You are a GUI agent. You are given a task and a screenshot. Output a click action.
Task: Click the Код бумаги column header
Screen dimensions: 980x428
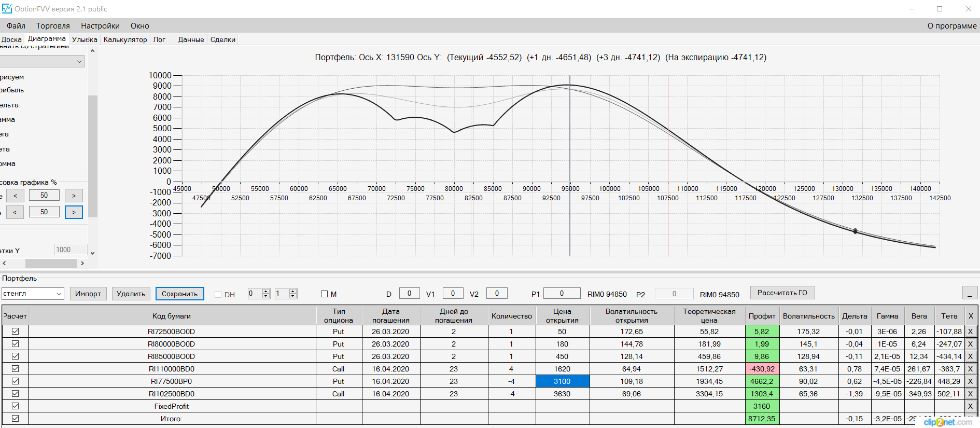[x=172, y=316]
